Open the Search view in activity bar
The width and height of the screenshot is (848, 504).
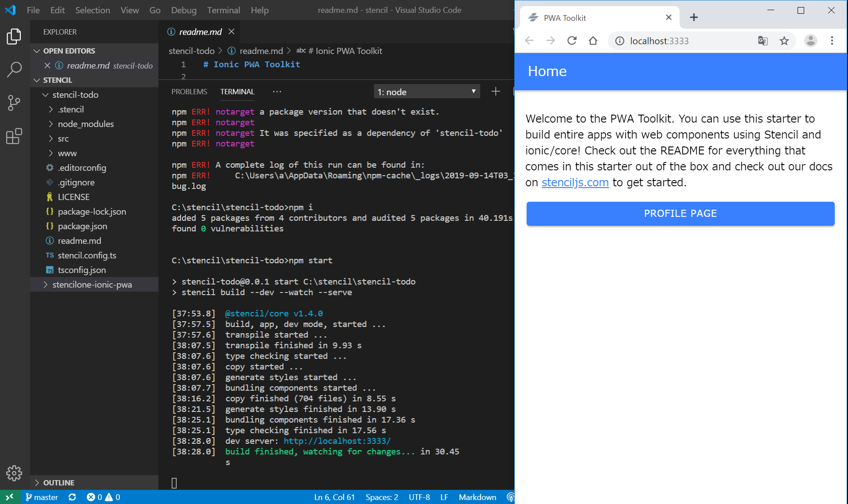click(14, 69)
